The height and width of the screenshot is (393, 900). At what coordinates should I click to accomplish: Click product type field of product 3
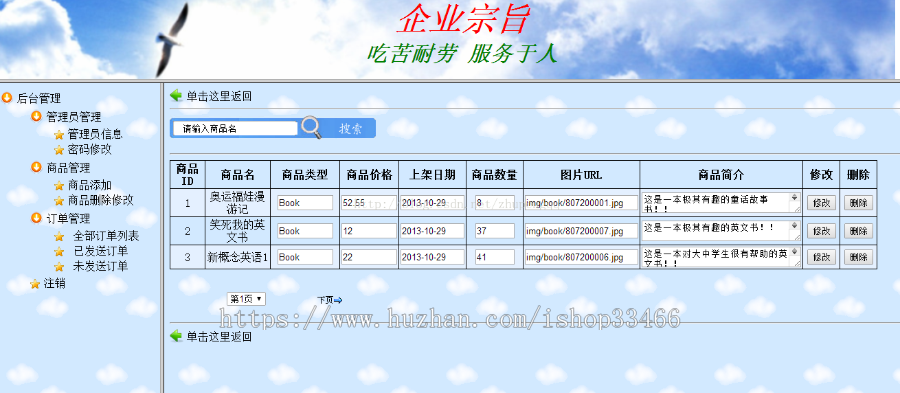point(305,257)
